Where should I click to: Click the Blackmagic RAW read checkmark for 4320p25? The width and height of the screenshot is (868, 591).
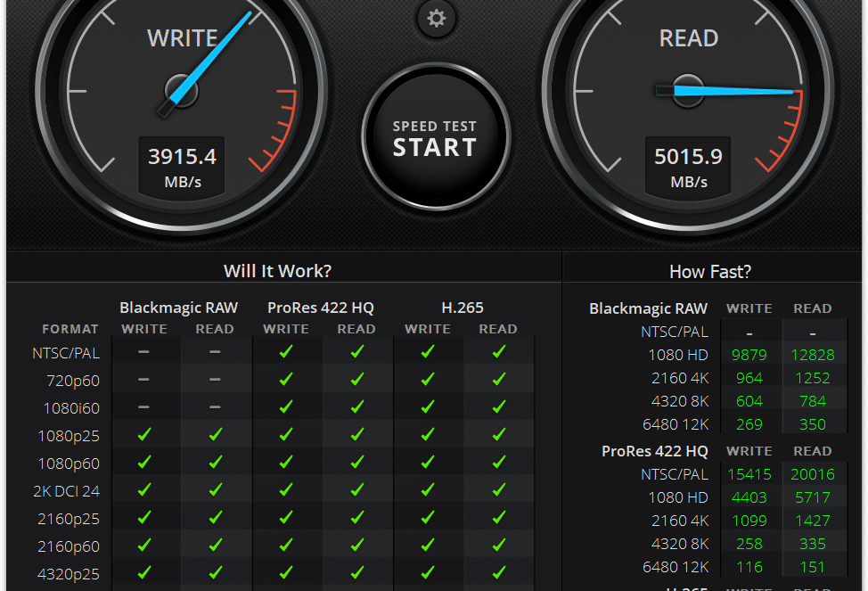click(216, 572)
